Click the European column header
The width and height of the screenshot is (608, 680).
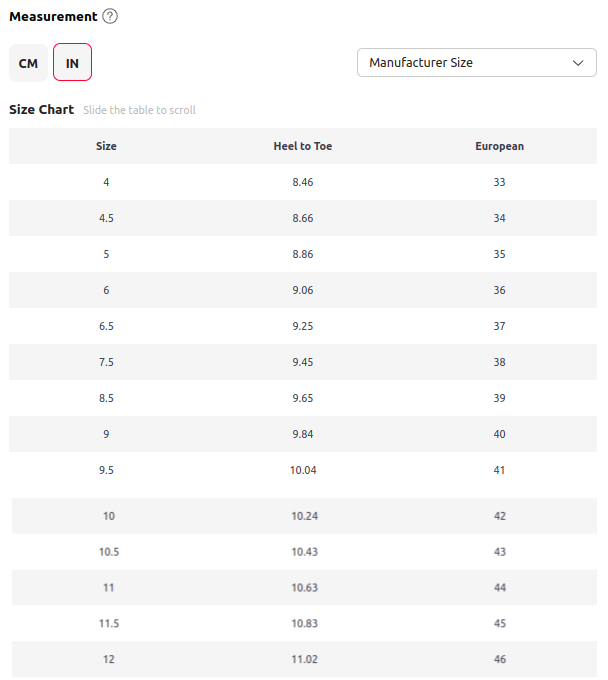click(x=500, y=146)
